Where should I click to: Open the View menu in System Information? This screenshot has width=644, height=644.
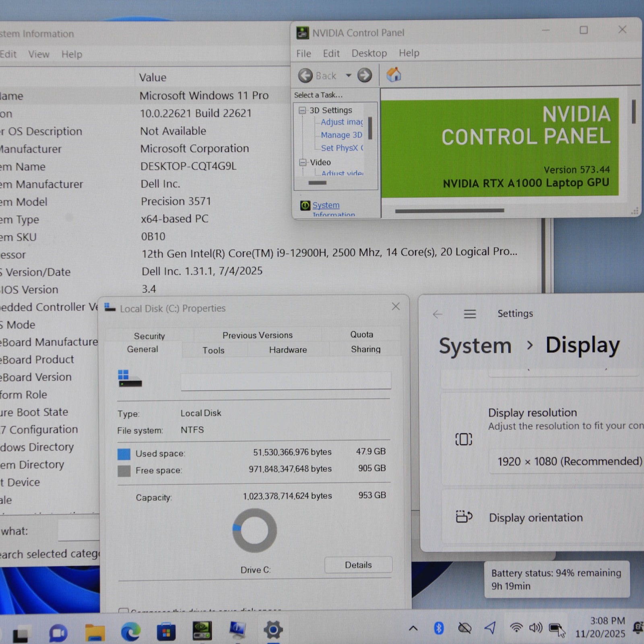coord(39,54)
